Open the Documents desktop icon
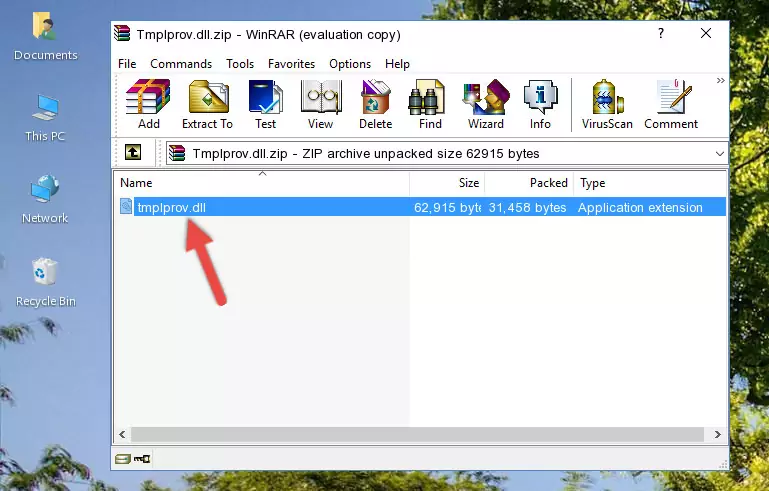769x491 pixels. 45,36
